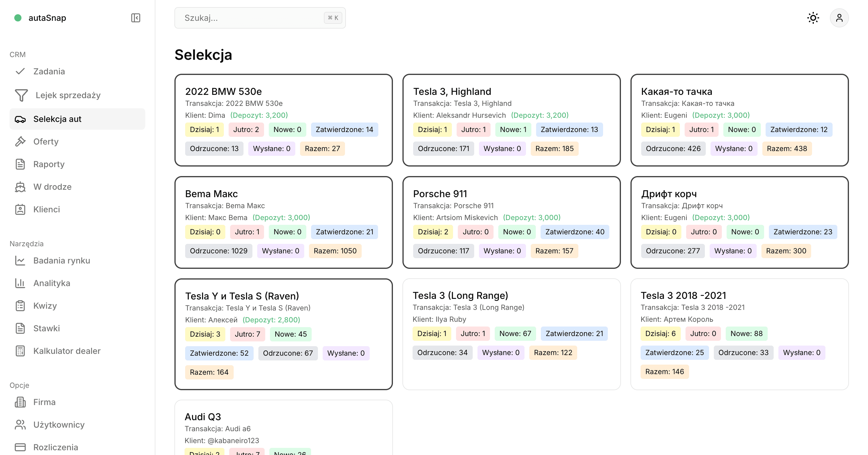The width and height of the screenshot is (868, 455).
Task: Click Odrzucone: 171 badge on Tesla 3 Highland
Action: click(x=444, y=148)
